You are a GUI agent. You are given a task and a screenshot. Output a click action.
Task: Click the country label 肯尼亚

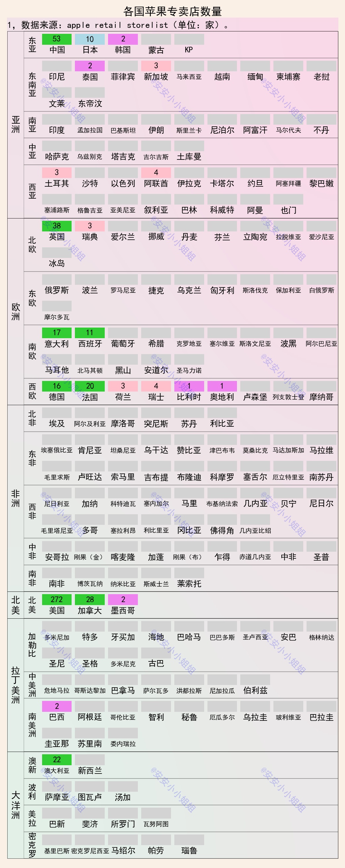pyautogui.click(x=89, y=450)
